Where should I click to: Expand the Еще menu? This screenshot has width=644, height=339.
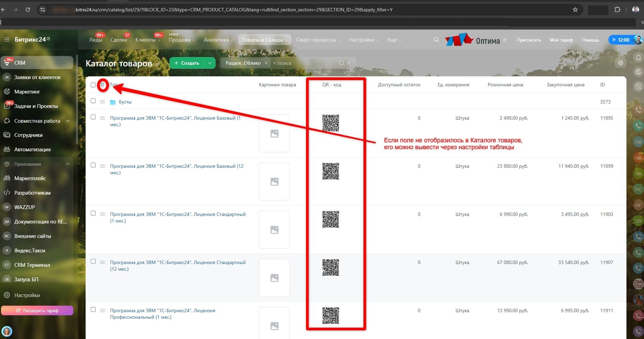[394, 40]
